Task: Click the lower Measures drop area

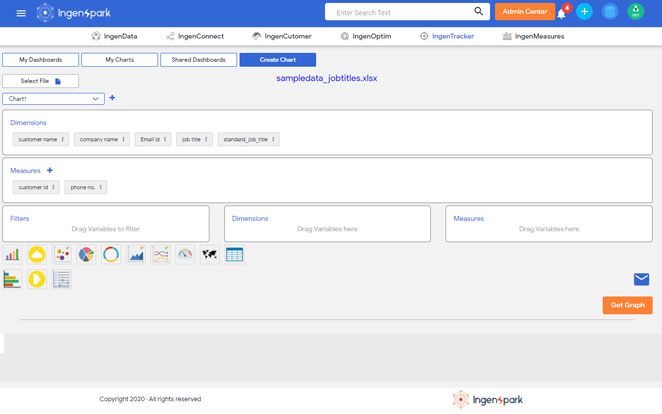Action: point(549,224)
